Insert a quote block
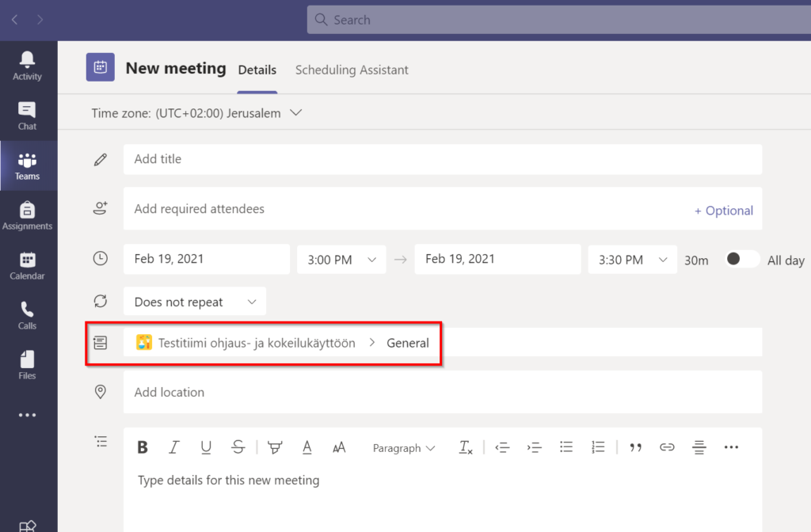 [x=635, y=447]
